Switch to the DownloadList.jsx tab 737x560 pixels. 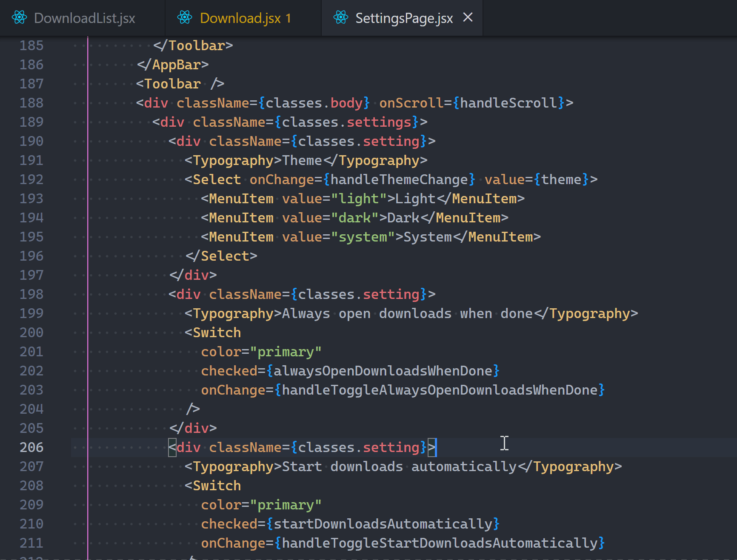pyautogui.click(x=84, y=18)
